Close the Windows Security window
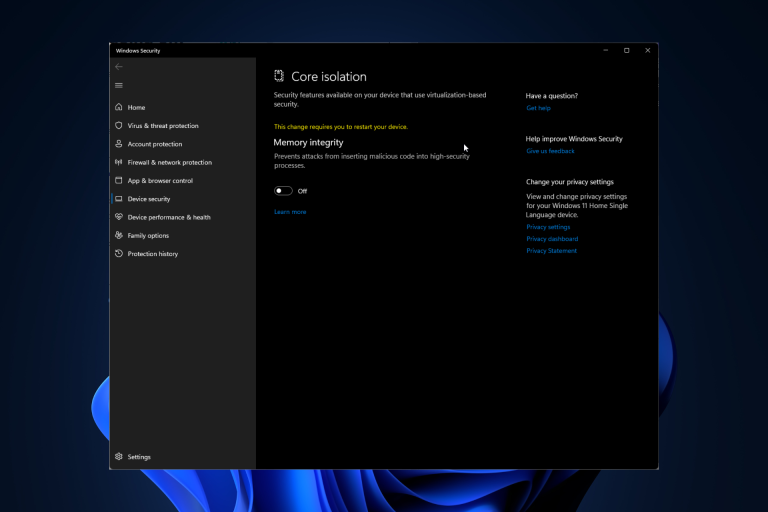This screenshot has height=512, width=768. pyautogui.click(x=648, y=50)
